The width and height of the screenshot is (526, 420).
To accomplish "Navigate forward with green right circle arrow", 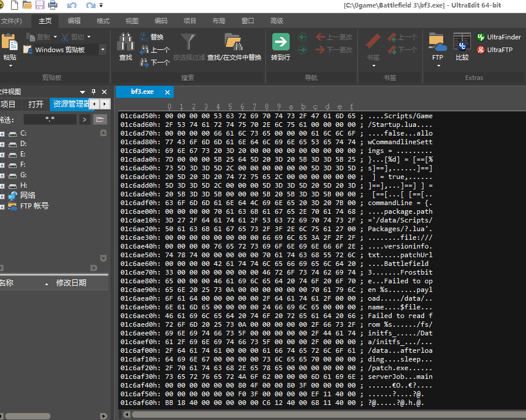I will [x=302, y=50].
